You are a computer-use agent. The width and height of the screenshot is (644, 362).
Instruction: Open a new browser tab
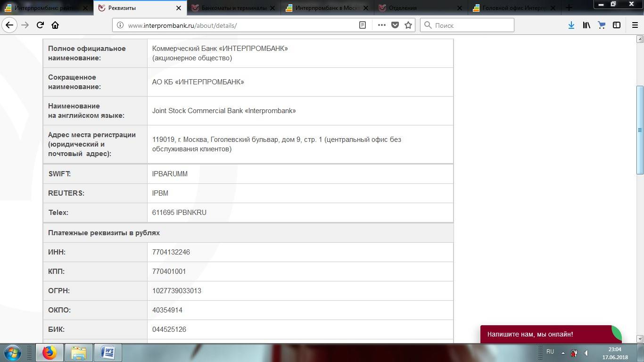click(x=569, y=8)
